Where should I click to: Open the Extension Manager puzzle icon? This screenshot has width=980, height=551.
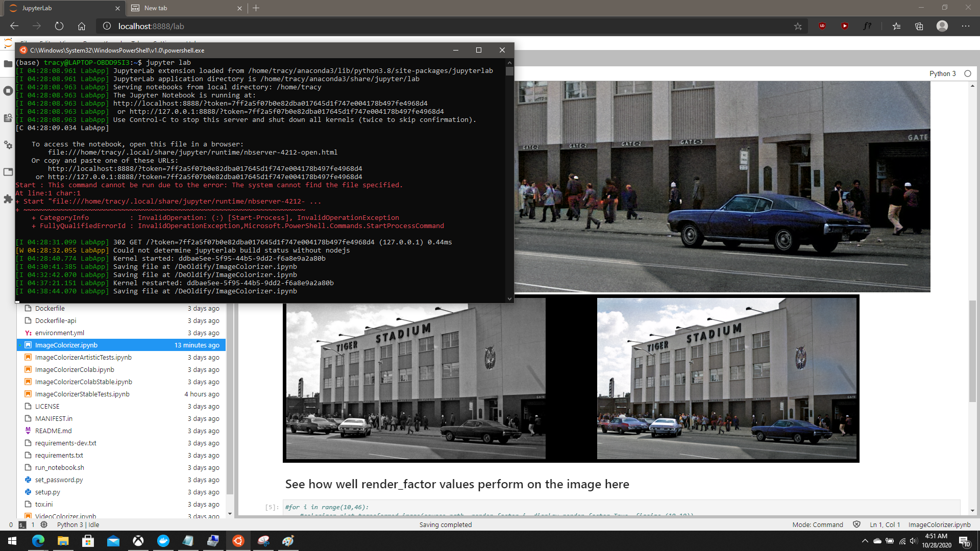click(x=8, y=199)
